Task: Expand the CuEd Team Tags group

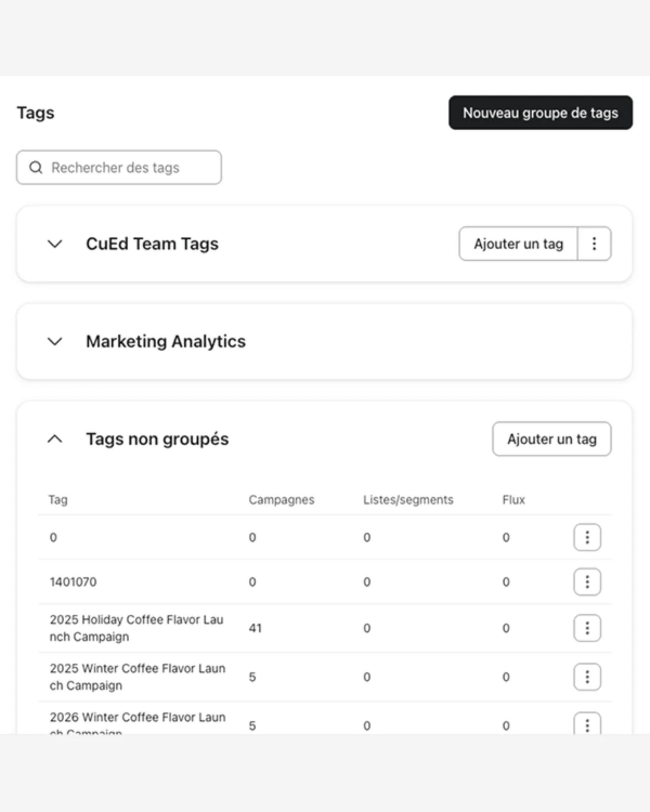Action: (55, 244)
